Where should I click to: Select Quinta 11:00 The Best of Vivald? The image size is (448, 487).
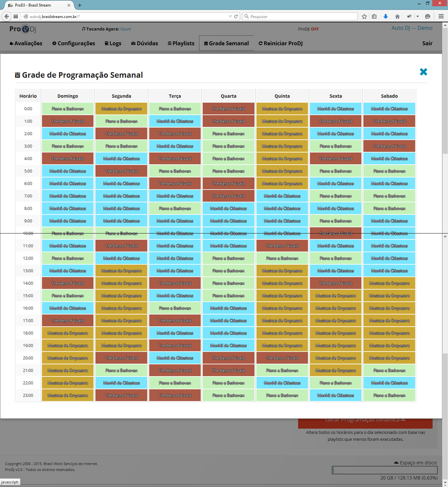coord(282,246)
